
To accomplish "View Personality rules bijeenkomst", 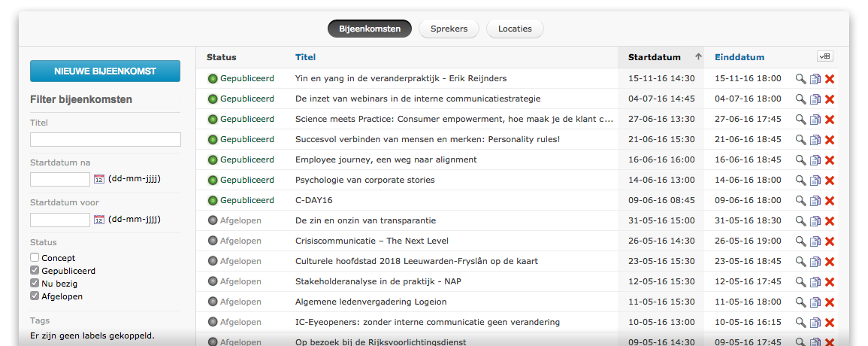I will click(x=800, y=140).
